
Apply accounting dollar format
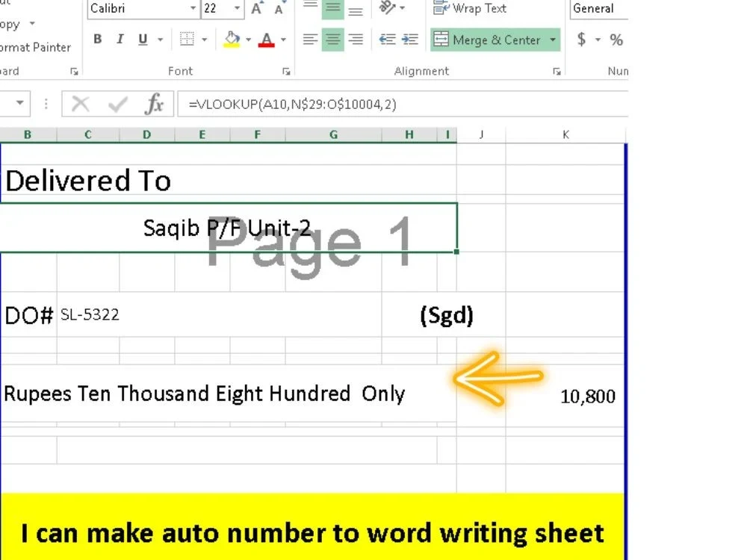coord(581,40)
